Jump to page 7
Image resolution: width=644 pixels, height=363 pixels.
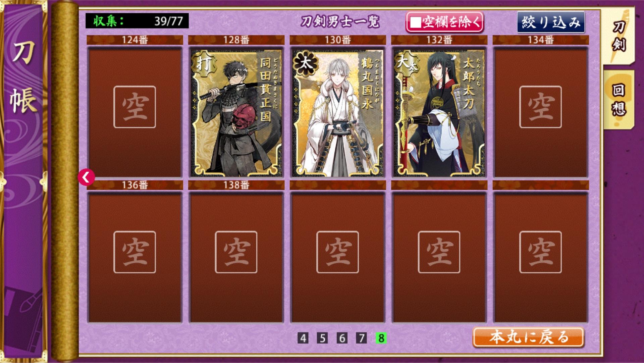[x=361, y=338]
